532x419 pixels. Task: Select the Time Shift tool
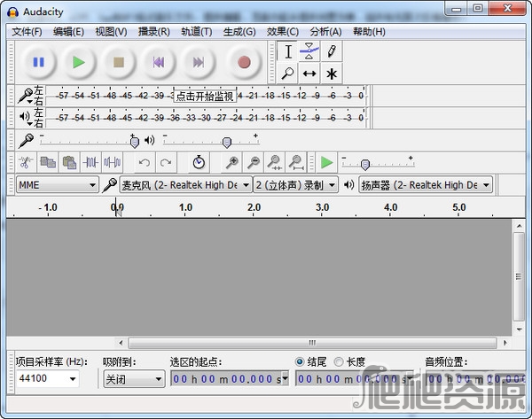click(309, 74)
